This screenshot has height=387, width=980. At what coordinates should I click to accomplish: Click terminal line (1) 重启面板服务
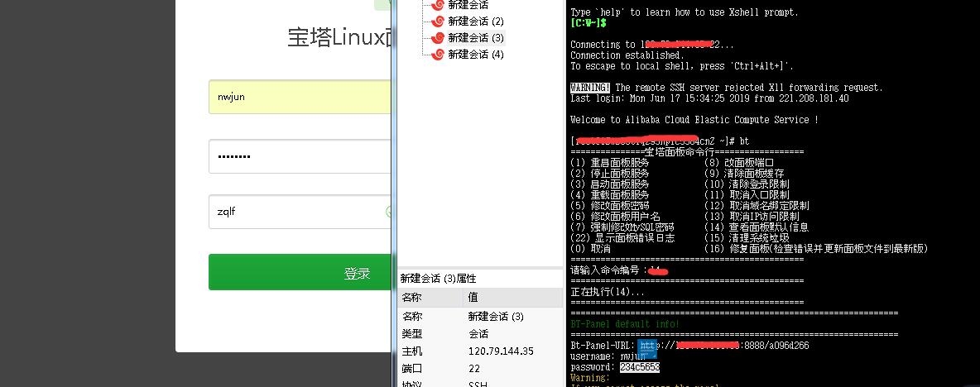tap(609, 162)
